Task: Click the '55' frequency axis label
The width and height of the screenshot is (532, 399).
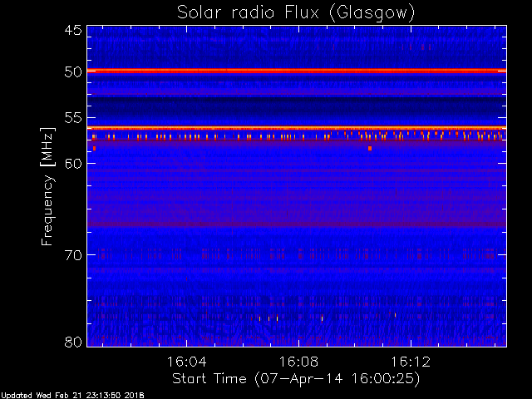Action: 73,118
